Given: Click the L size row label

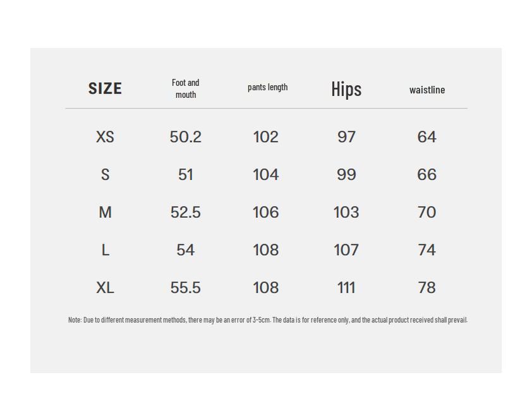Looking at the screenshot, I should [105, 250].
